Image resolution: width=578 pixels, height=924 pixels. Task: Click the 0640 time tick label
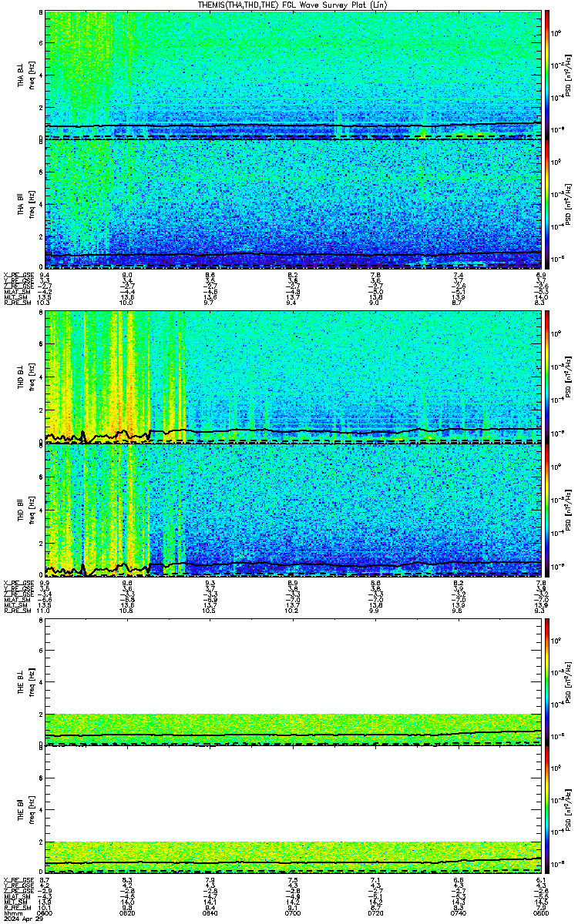[210, 913]
